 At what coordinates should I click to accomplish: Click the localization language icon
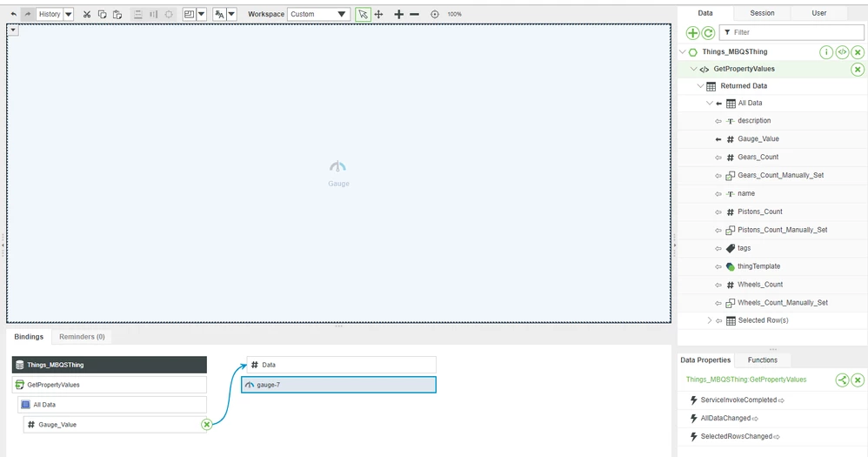point(220,14)
